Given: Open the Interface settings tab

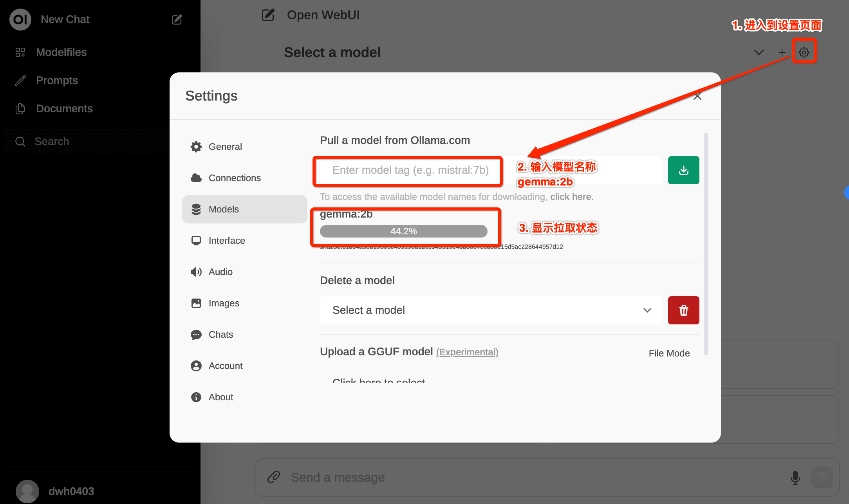Looking at the screenshot, I should [x=227, y=240].
